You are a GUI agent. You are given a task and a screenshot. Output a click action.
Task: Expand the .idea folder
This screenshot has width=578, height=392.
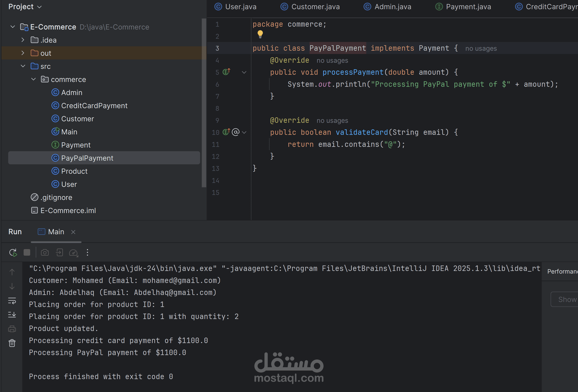[23, 40]
